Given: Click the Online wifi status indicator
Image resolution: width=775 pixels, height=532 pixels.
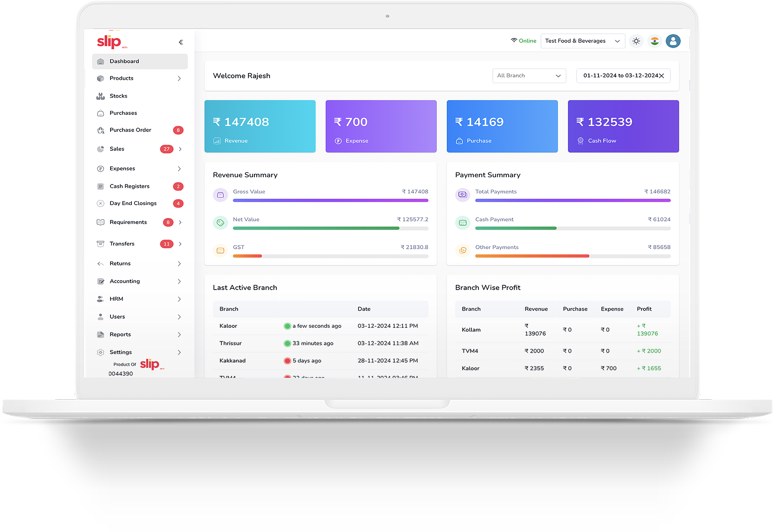Looking at the screenshot, I should point(523,41).
